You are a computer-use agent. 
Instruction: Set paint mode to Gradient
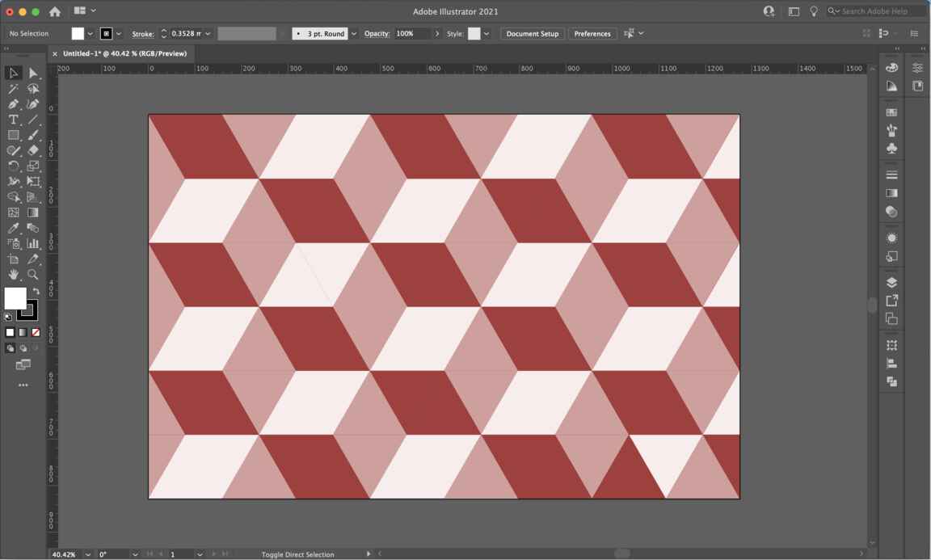point(23,333)
